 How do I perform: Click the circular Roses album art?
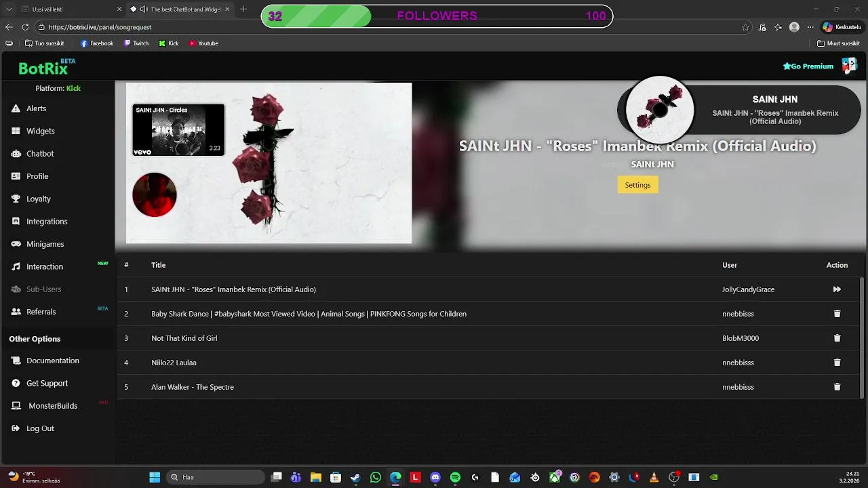tap(660, 110)
